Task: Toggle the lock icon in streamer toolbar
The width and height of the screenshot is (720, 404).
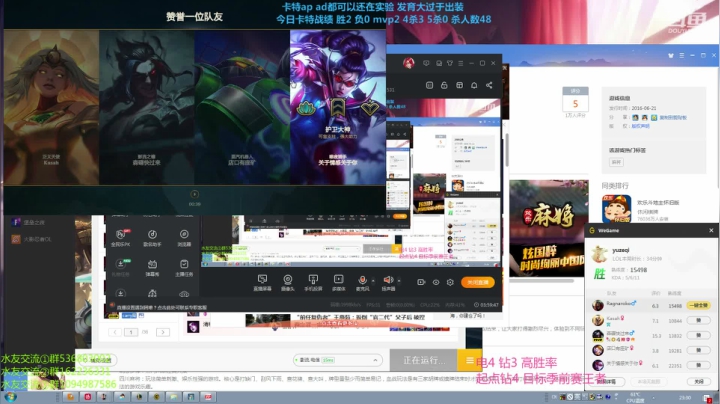Action: [444, 85]
